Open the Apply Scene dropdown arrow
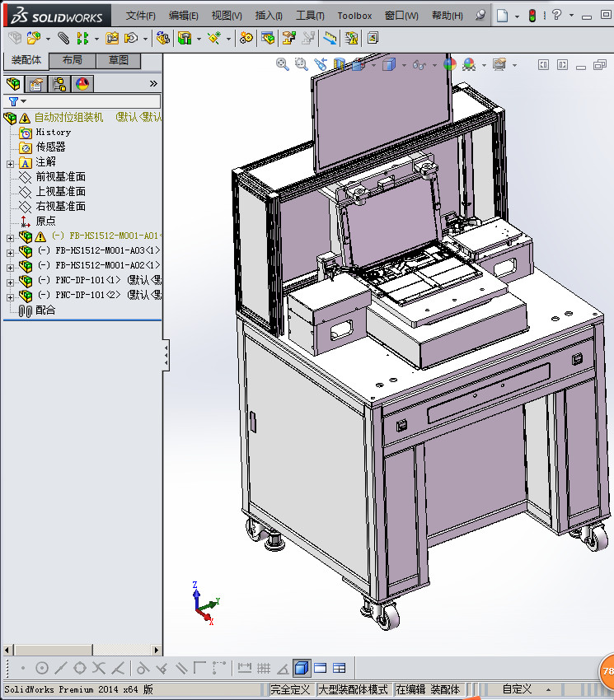Viewport: 614px width, 700px height. click(484, 66)
